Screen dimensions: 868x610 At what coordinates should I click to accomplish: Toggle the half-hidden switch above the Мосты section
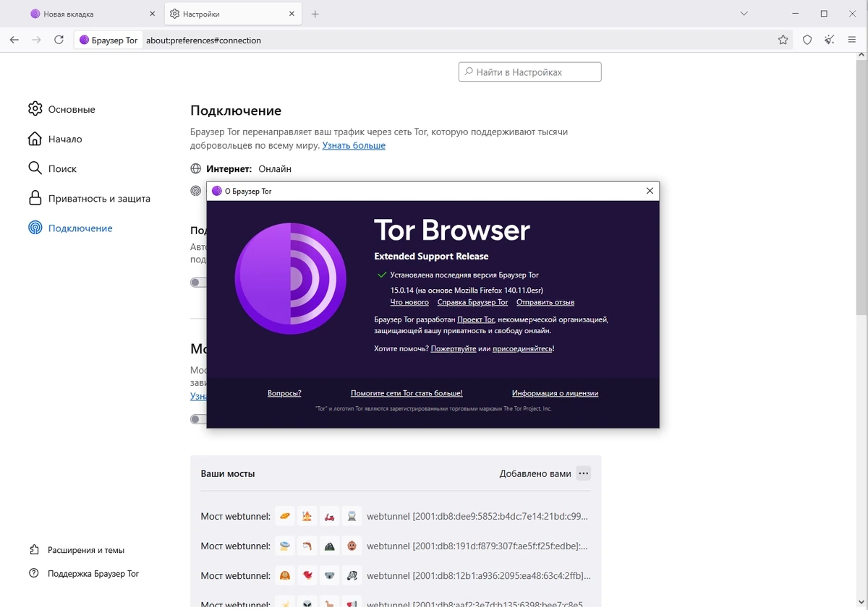198,283
